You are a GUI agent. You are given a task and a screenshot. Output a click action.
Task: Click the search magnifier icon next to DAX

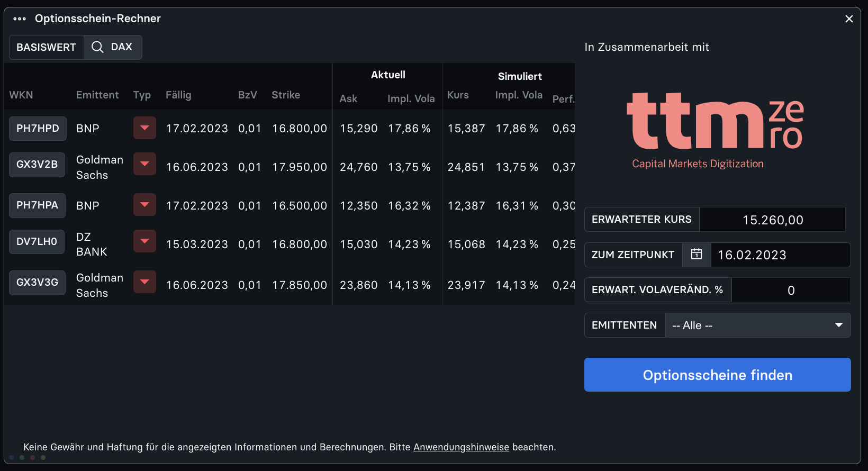pyautogui.click(x=97, y=47)
